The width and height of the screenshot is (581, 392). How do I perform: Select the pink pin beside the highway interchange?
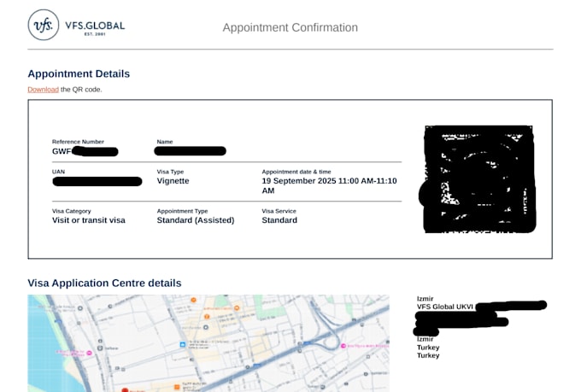(343, 346)
